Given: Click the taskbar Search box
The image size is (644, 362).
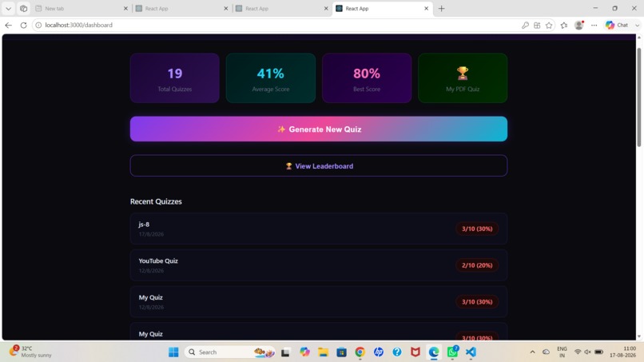Looking at the screenshot, I should click(x=230, y=352).
